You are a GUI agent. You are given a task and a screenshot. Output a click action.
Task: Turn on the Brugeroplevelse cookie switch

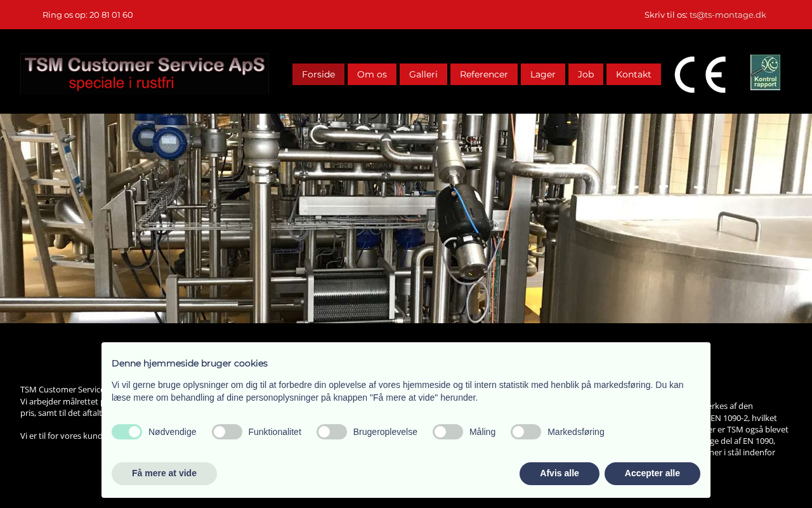pyautogui.click(x=332, y=432)
